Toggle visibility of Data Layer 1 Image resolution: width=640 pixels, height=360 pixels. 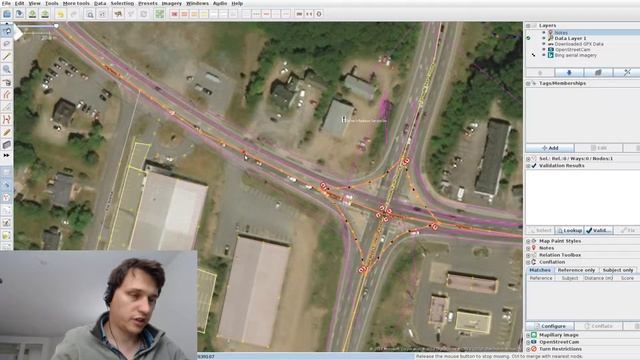click(544, 38)
